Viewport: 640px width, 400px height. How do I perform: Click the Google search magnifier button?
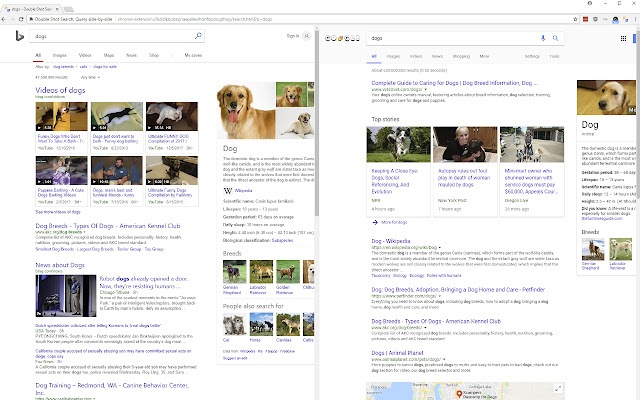[x=556, y=38]
